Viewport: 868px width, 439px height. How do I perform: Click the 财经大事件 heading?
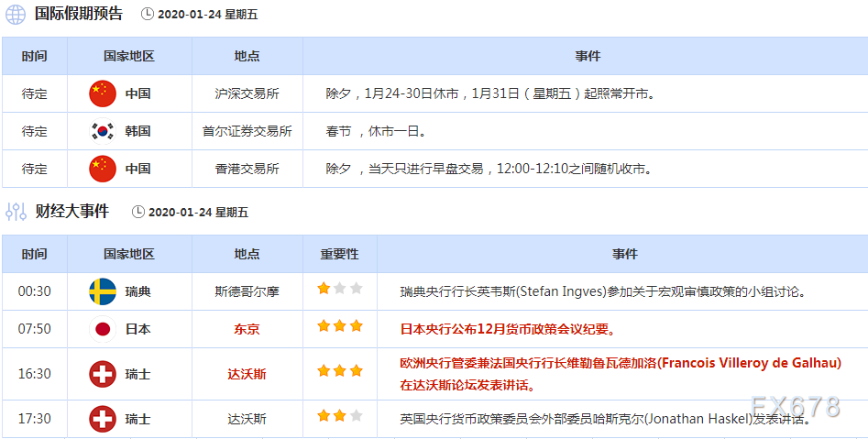point(72,211)
